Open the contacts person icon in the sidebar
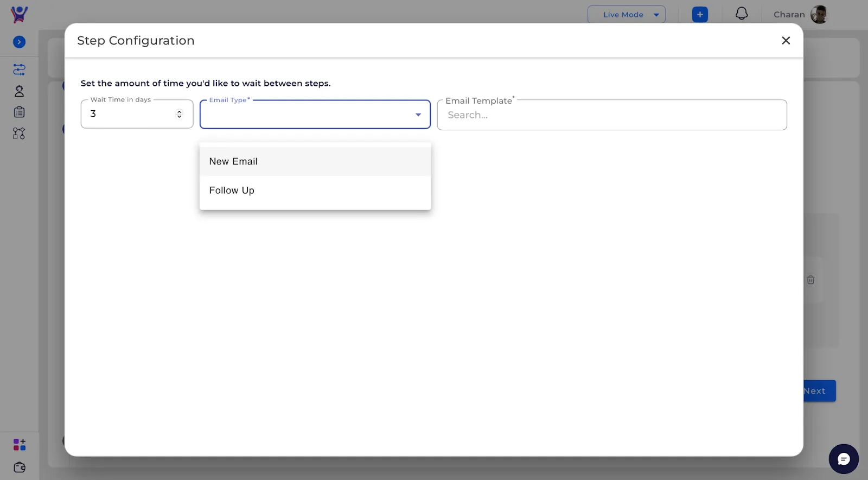Image resolution: width=868 pixels, height=480 pixels. click(x=19, y=91)
